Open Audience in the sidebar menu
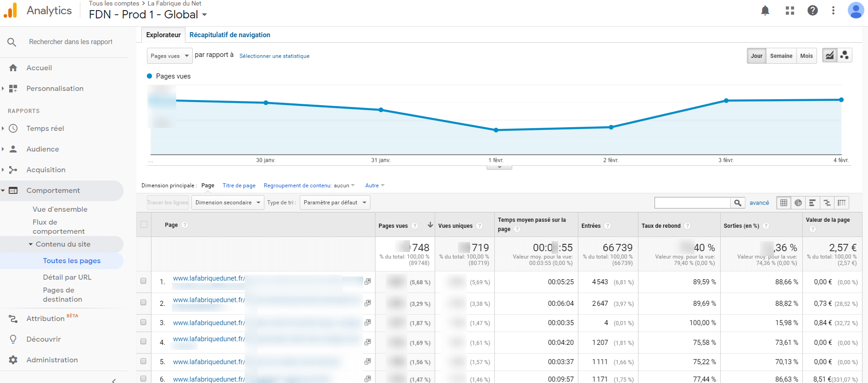This screenshot has width=868, height=383. point(43,149)
